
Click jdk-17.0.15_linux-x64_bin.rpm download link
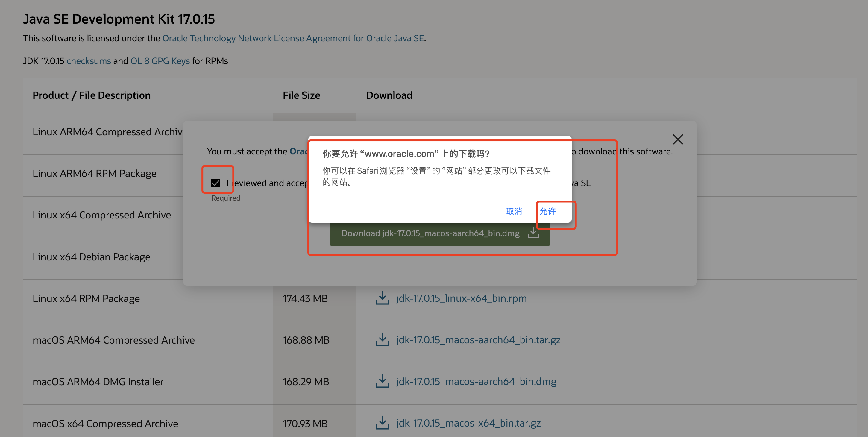pyautogui.click(x=461, y=298)
